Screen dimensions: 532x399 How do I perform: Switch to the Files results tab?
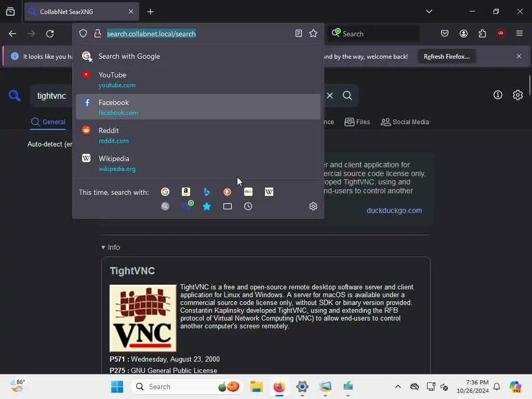tap(357, 122)
